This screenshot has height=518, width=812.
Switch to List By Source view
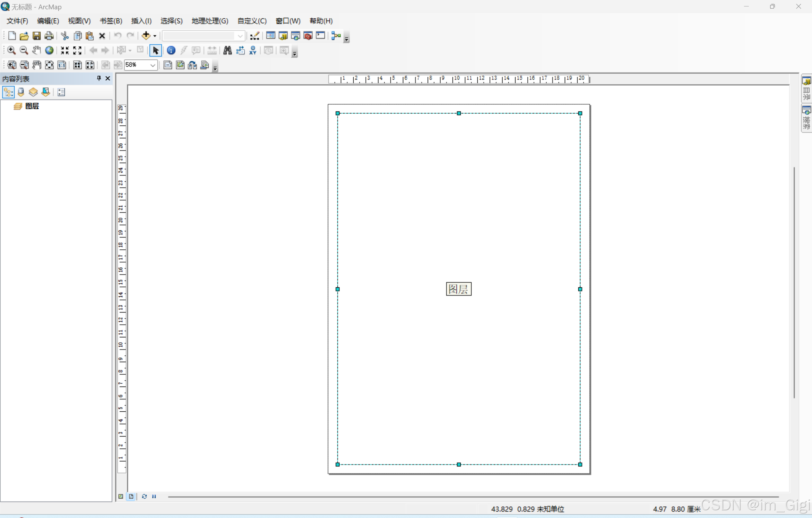click(x=21, y=92)
